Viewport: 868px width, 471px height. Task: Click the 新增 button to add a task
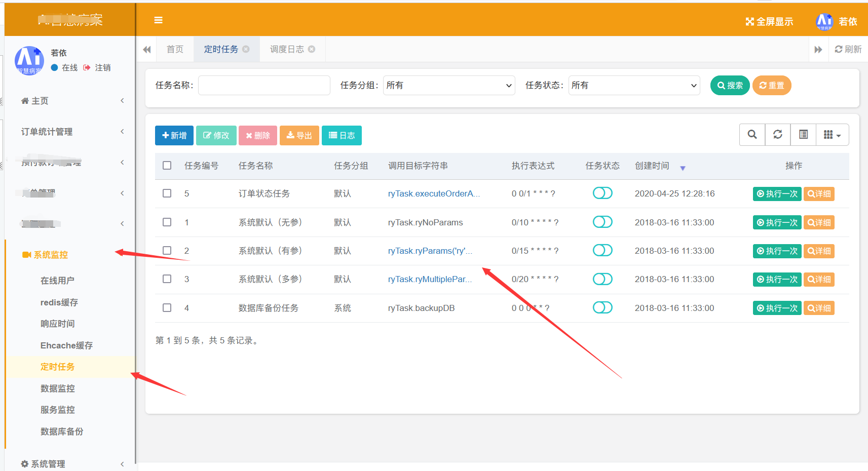click(174, 135)
